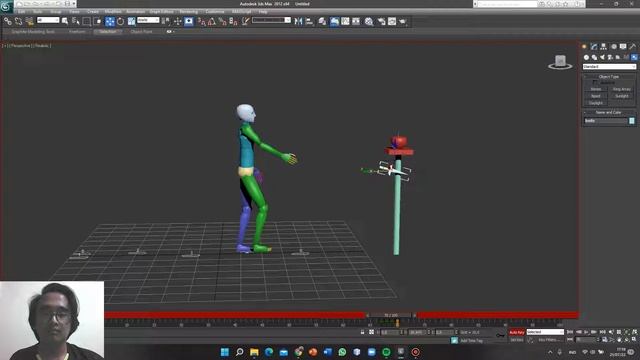Open the Material Editor
This screenshot has height=360, width=640.
pos(369,21)
